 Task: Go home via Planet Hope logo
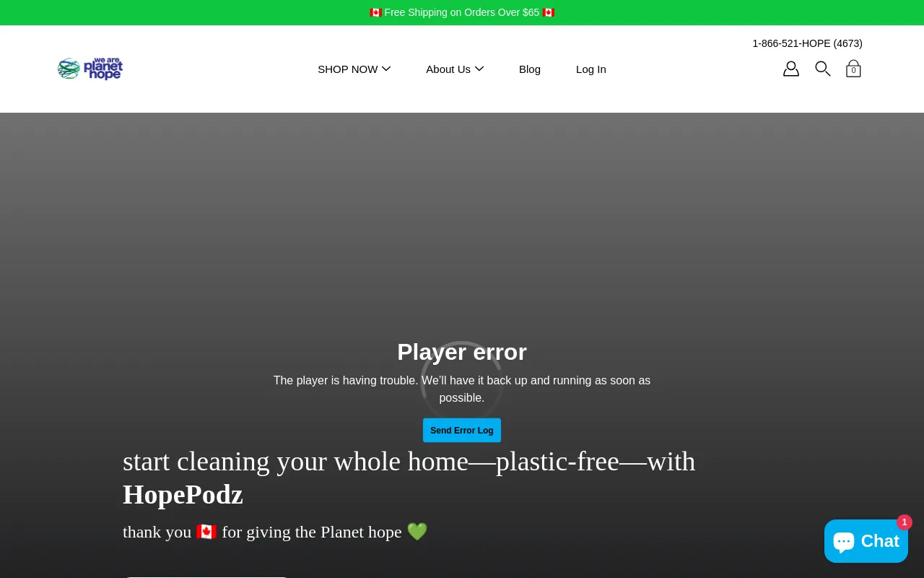(90, 69)
